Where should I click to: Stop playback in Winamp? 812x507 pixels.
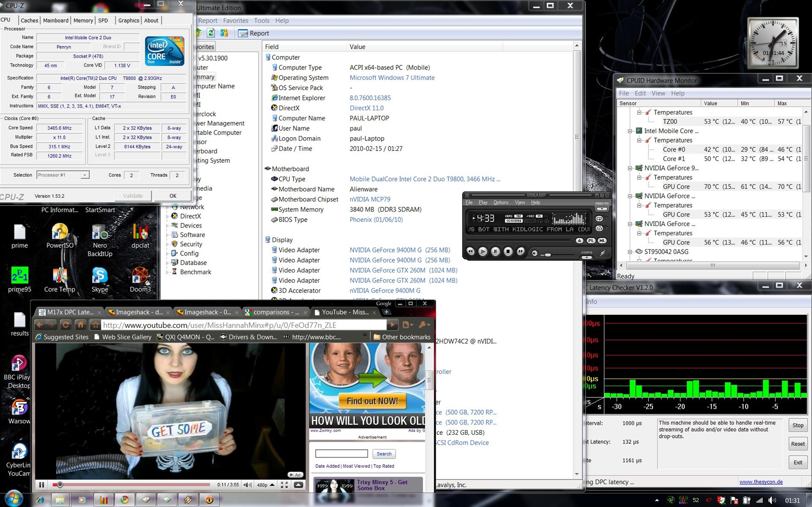point(508,252)
